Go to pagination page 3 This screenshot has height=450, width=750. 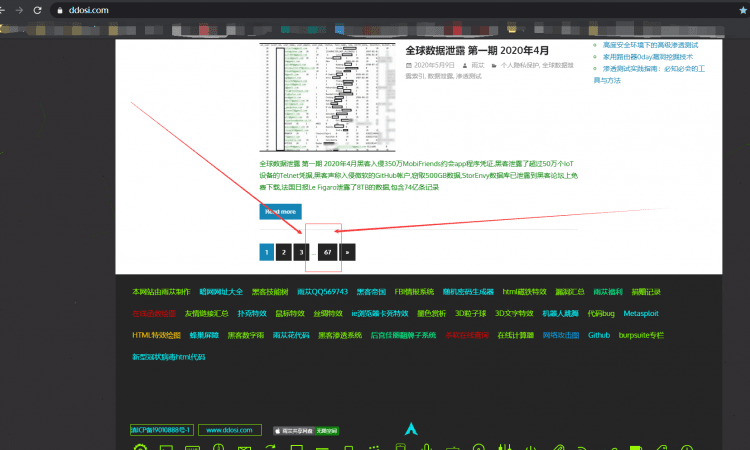point(301,252)
